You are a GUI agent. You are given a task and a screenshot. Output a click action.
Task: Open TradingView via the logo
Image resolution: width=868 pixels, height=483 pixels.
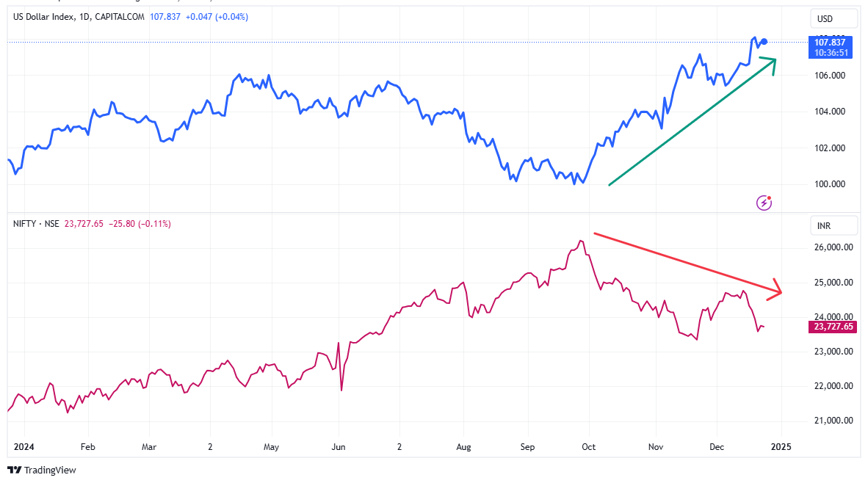coord(42,470)
